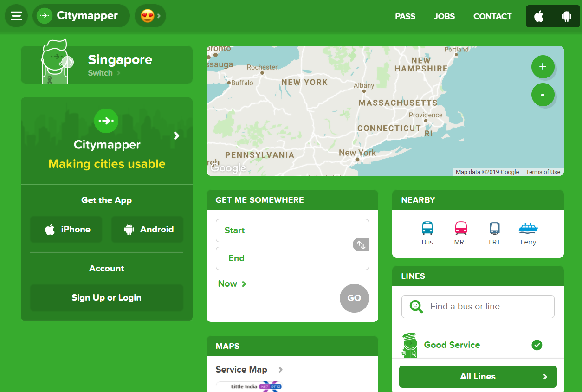Click the Citymapper logo button

tap(81, 16)
